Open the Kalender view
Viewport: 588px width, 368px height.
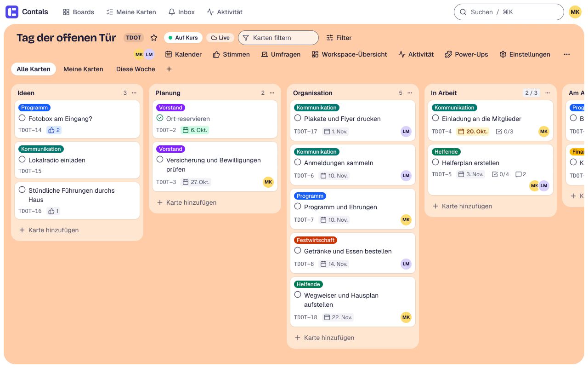(183, 54)
